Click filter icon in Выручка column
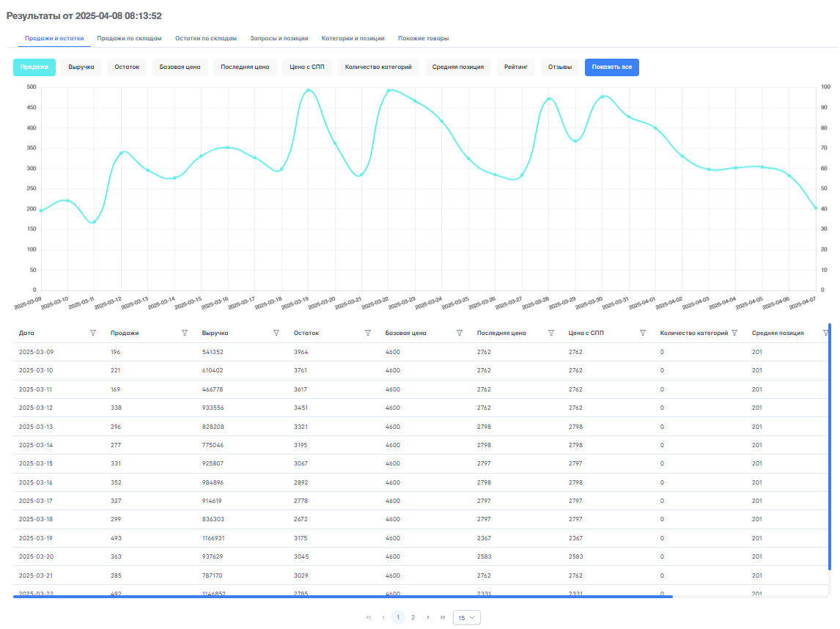The image size is (840, 629). point(276,333)
